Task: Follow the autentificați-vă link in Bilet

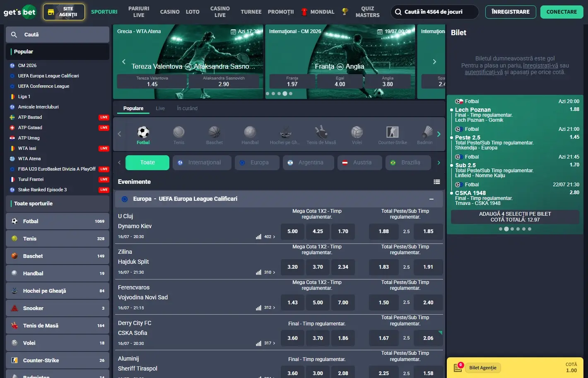Action: click(484, 72)
